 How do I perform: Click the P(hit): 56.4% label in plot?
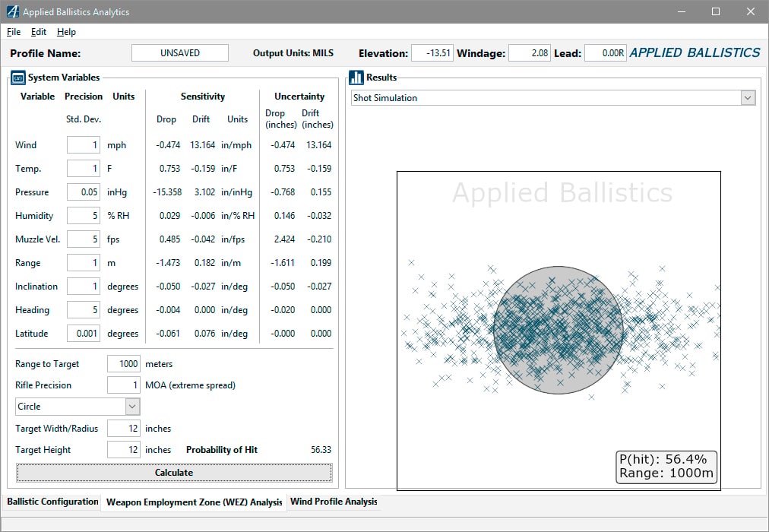pyautogui.click(x=663, y=460)
